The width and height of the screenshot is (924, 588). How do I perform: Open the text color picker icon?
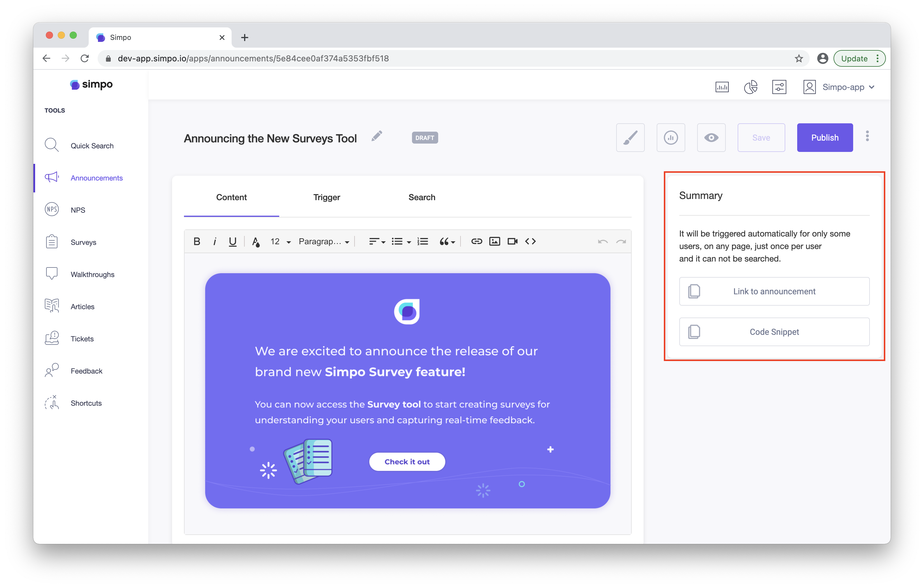pos(256,242)
